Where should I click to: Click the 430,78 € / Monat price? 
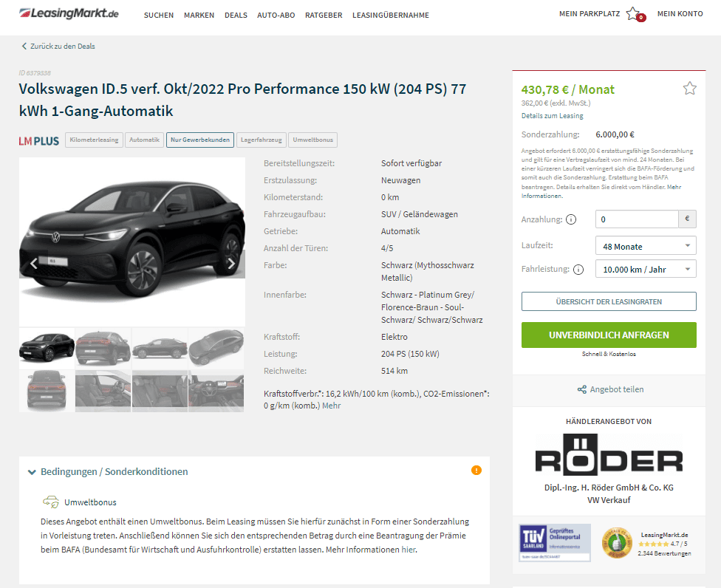click(568, 89)
